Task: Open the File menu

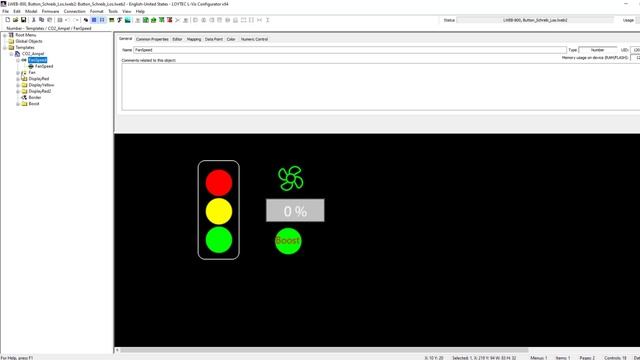Action: [x=5, y=11]
